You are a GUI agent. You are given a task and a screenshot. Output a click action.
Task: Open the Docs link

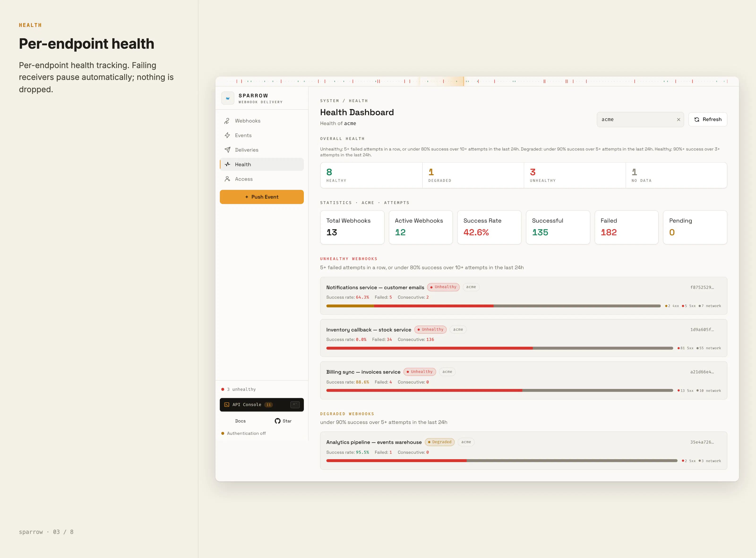240,421
